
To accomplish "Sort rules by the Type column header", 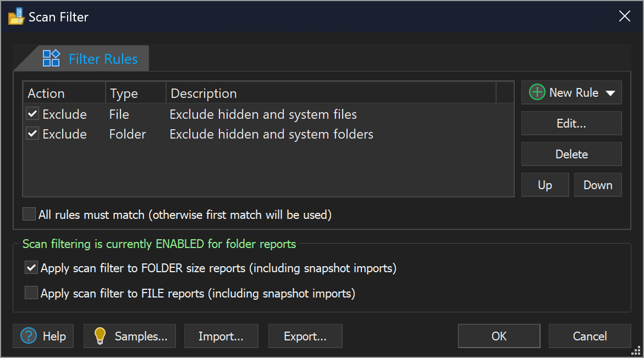I will (136, 93).
